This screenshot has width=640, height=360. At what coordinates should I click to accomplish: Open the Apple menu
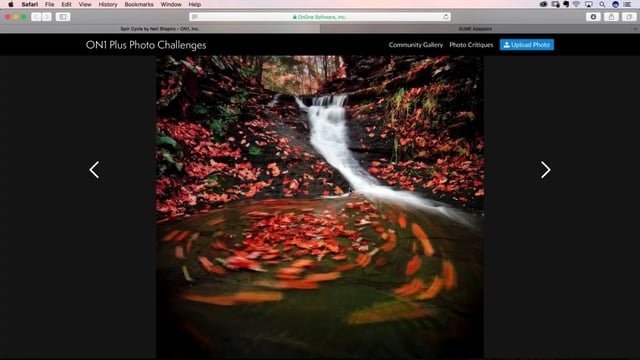[11, 4]
